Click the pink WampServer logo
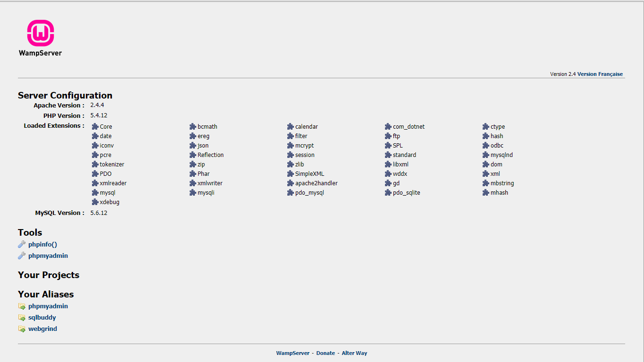 pyautogui.click(x=40, y=38)
